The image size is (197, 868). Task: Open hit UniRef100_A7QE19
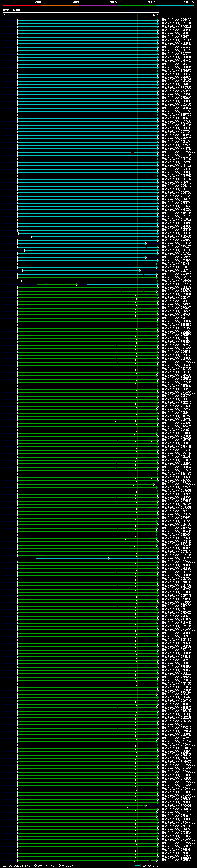coord(177,26)
